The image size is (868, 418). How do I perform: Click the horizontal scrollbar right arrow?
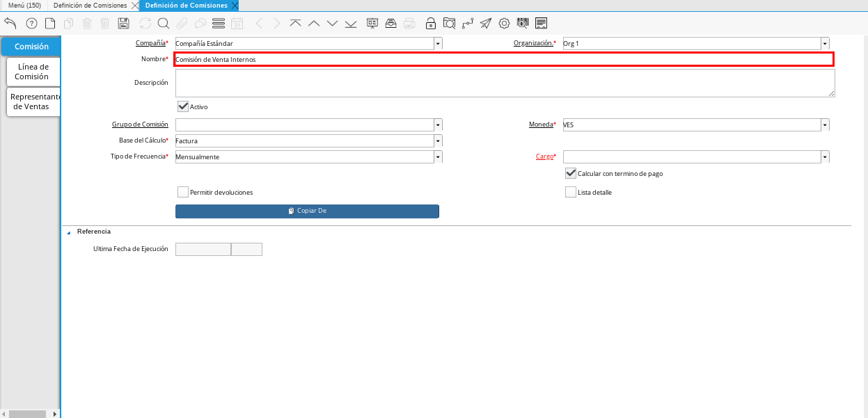coord(55,414)
